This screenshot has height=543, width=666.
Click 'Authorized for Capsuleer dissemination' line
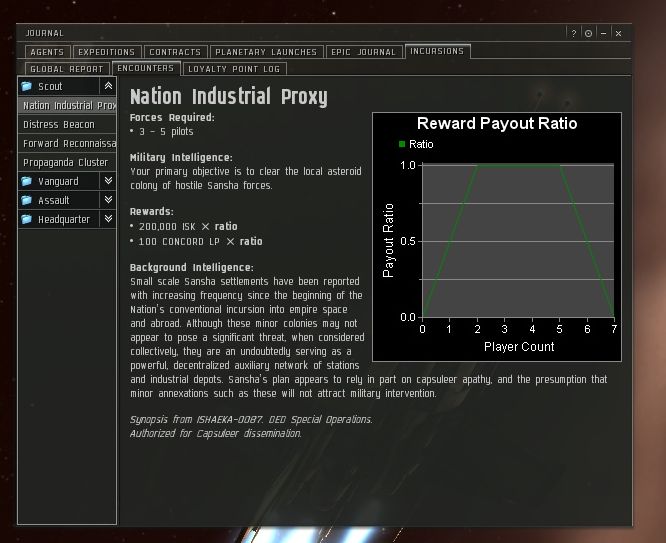coord(216,433)
